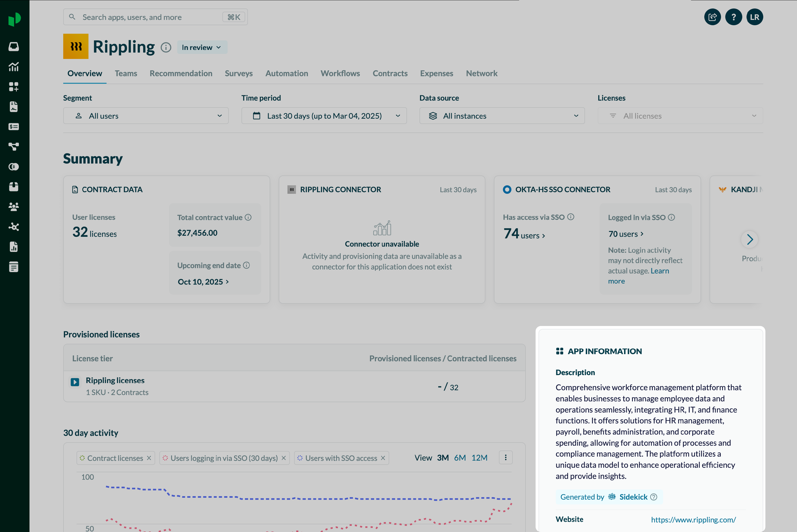This screenshot has width=797, height=532.
Task: Open the In review status dropdown
Action: 202,48
